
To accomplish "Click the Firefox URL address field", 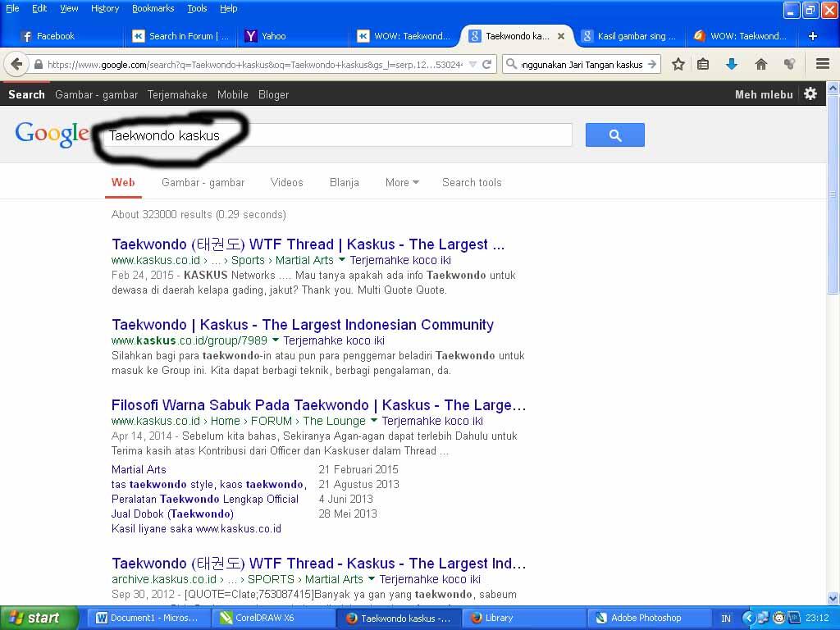I will (254, 65).
